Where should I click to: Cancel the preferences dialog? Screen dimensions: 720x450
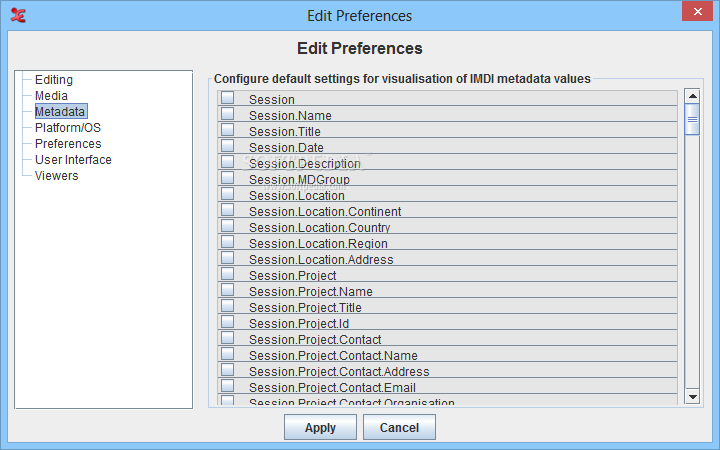(x=399, y=428)
